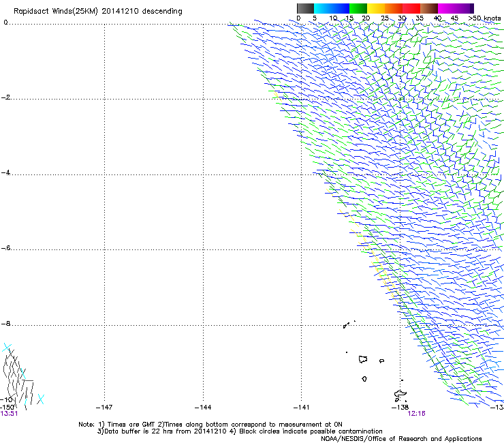Click the gray 0-5 knots color swatch

click(x=305, y=8)
